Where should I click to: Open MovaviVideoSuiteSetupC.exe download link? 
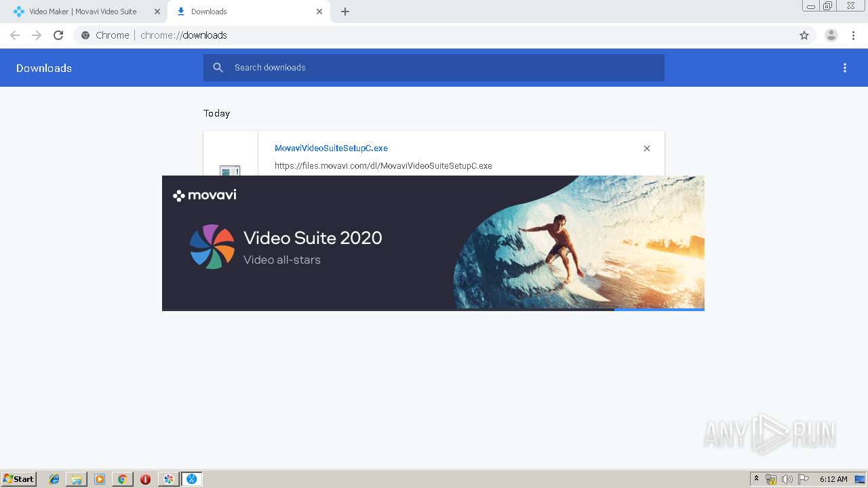pyautogui.click(x=331, y=148)
